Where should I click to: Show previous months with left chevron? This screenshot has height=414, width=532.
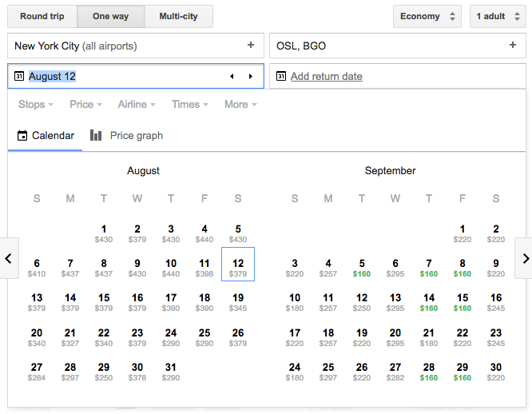click(x=9, y=258)
